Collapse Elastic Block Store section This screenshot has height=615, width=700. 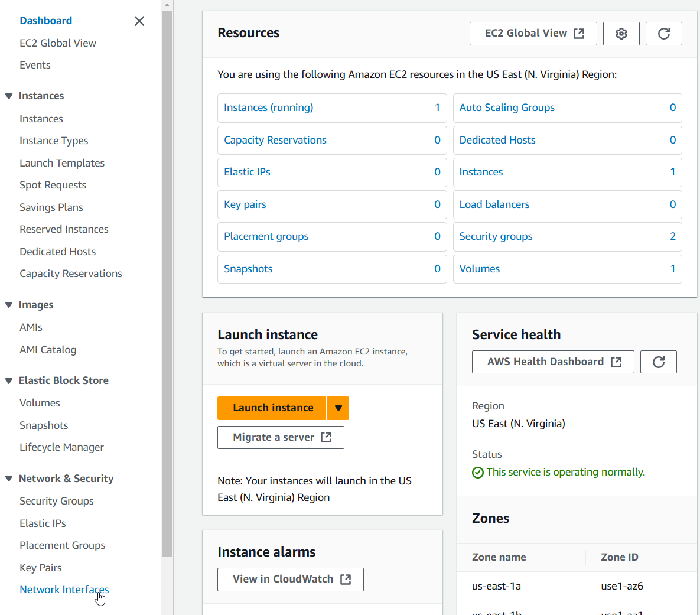pos(9,380)
